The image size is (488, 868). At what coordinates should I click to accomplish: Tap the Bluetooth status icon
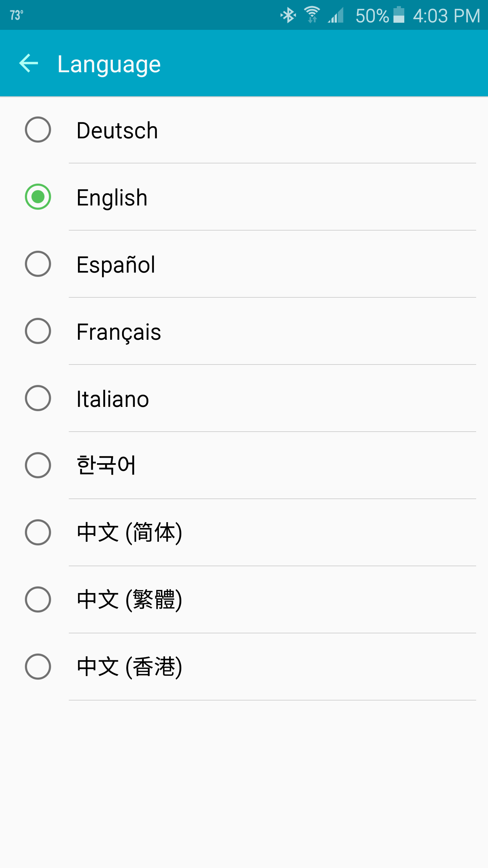pyautogui.click(x=288, y=15)
